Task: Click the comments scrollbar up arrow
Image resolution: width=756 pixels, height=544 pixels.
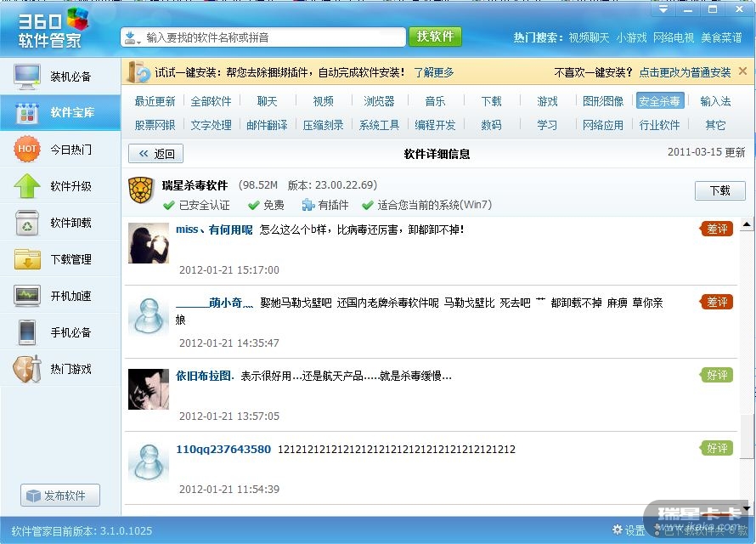Action: pos(747,224)
